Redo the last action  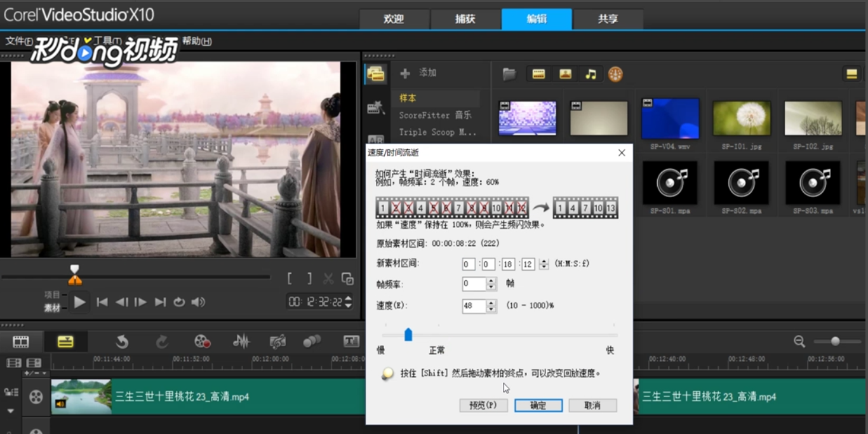(162, 342)
